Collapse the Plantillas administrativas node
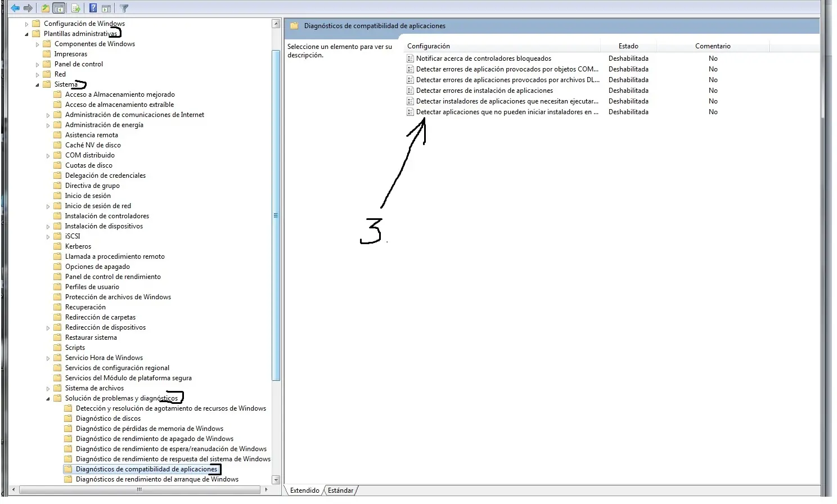The image size is (837, 504). (26, 34)
